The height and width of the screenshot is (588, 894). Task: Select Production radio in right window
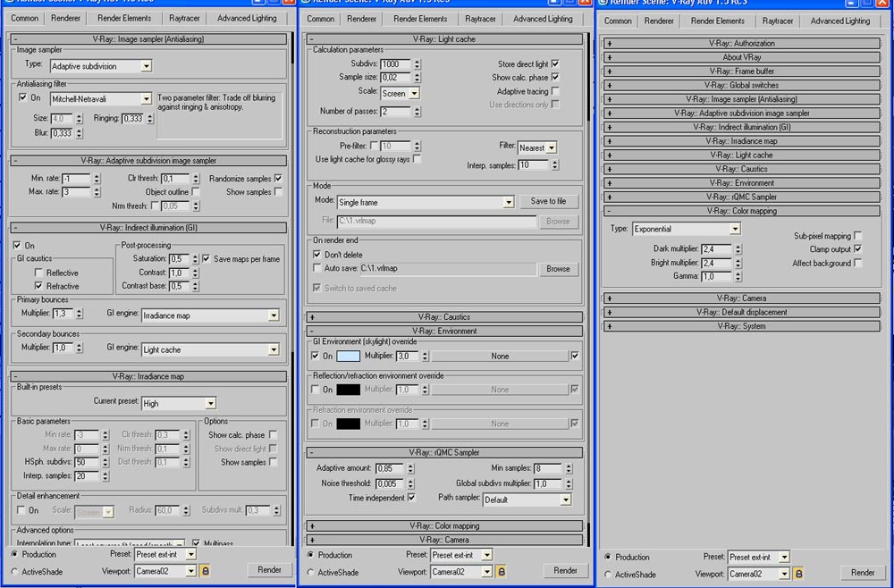[608, 557]
